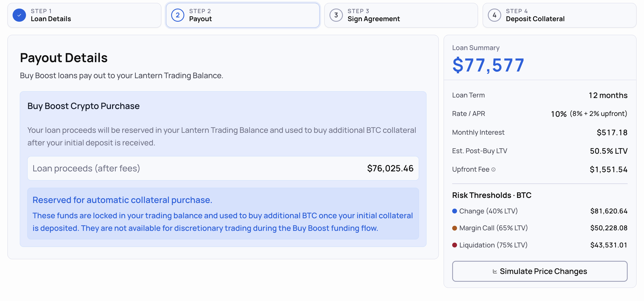Click the $43,531.01 Liquidation price
Image resolution: width=644 pixels, height=301 pixels.
[609, 245]
